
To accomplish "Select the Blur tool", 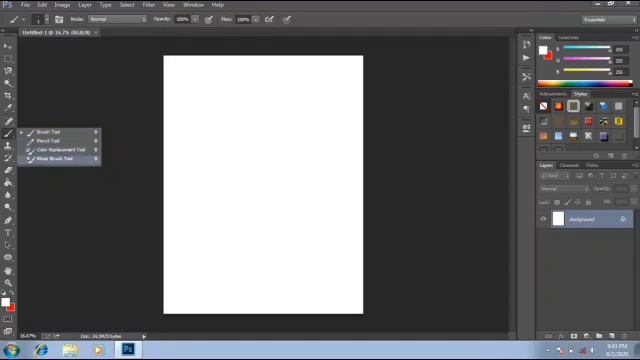I will (8, 195).
